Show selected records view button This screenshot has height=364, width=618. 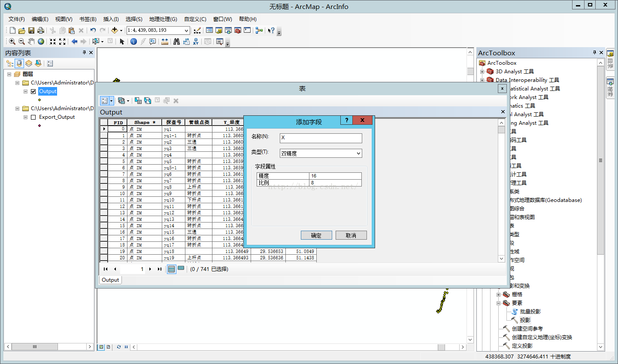(x=181, y=269)
